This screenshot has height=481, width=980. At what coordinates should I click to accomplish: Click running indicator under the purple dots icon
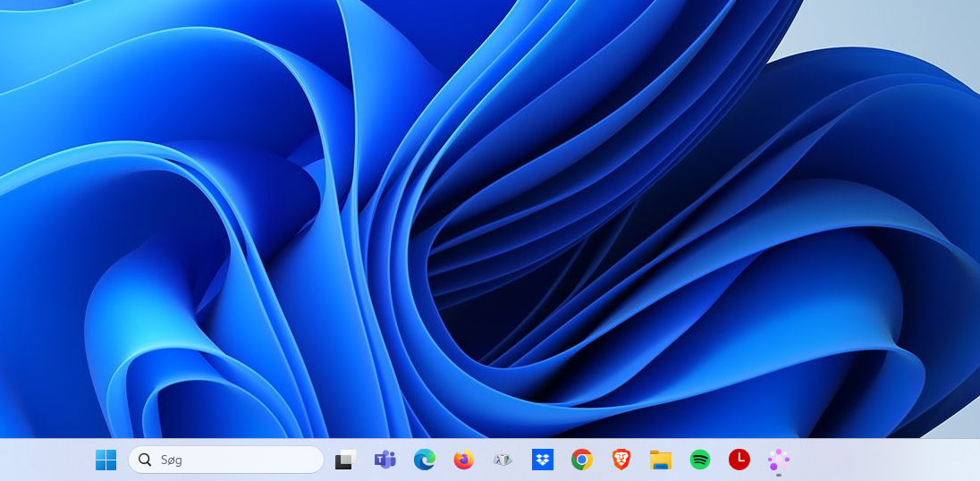[779, 476]
